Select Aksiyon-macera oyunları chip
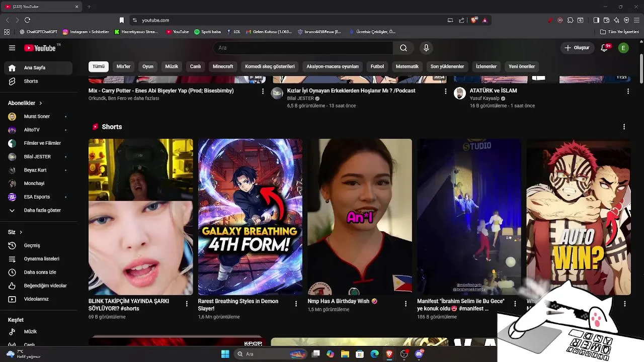The width and height of the screenshot is (644, 362). pyautogui.click(x=333, y=66)
